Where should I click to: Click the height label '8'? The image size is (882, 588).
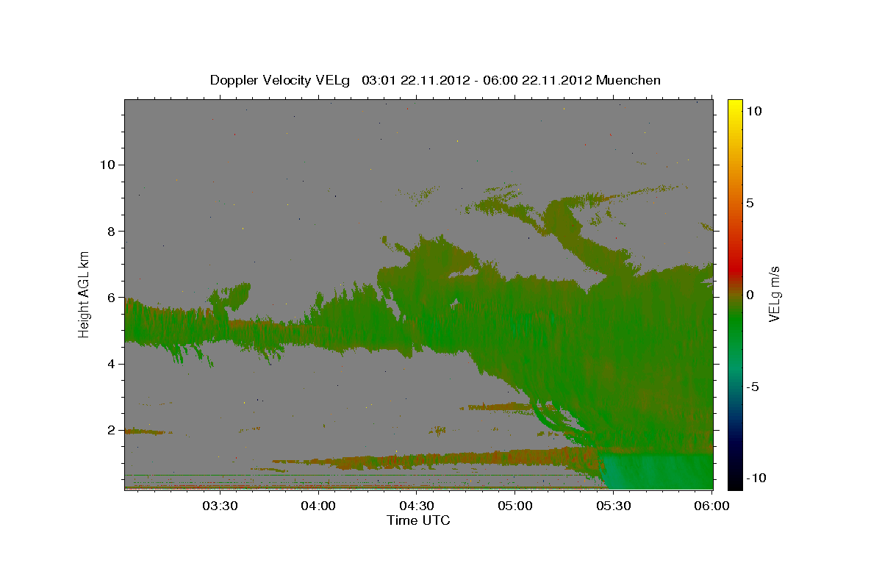pyautogui.click(x=111, y=231)
